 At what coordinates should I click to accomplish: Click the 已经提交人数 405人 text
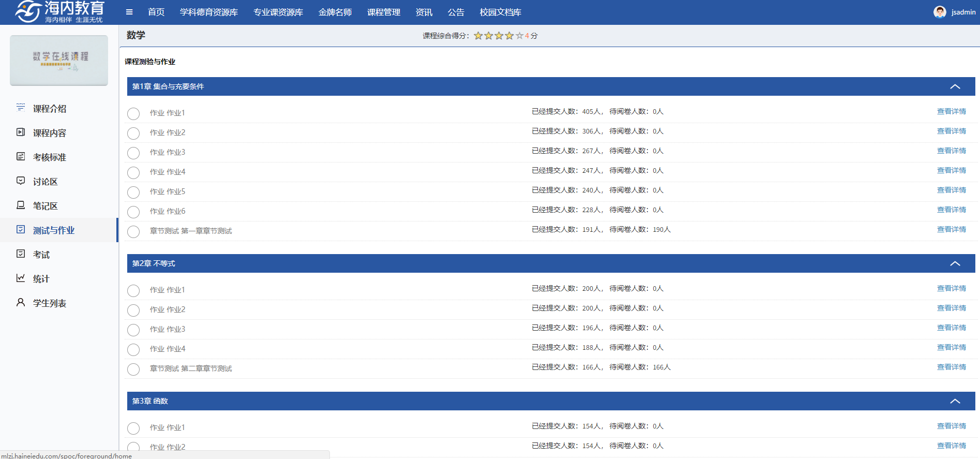(x=566, y=111)
